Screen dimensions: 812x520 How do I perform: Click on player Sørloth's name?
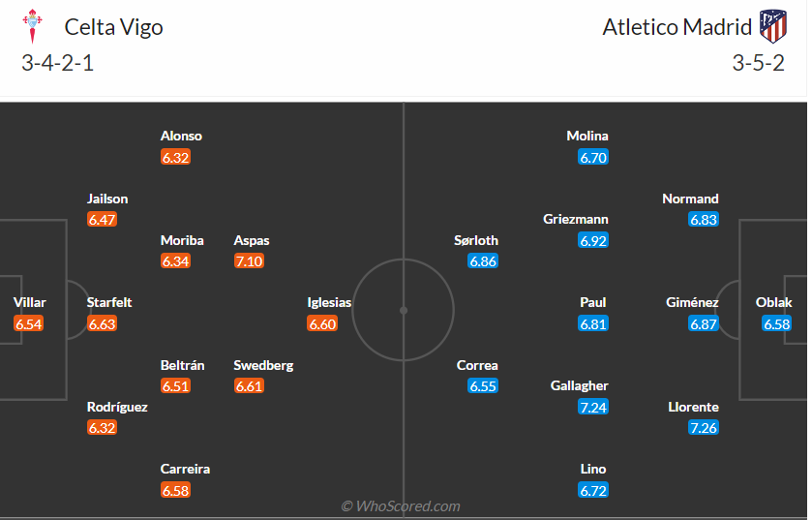point(476,240)
